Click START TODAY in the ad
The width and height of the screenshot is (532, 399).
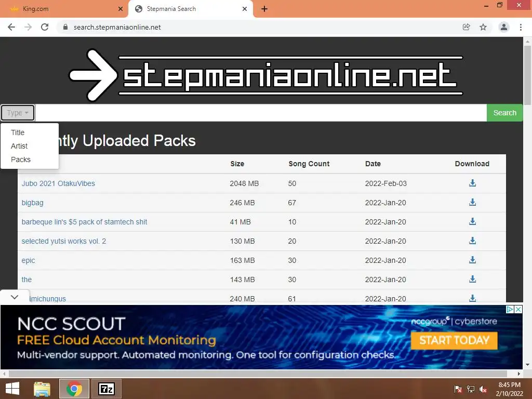(454, 340)
